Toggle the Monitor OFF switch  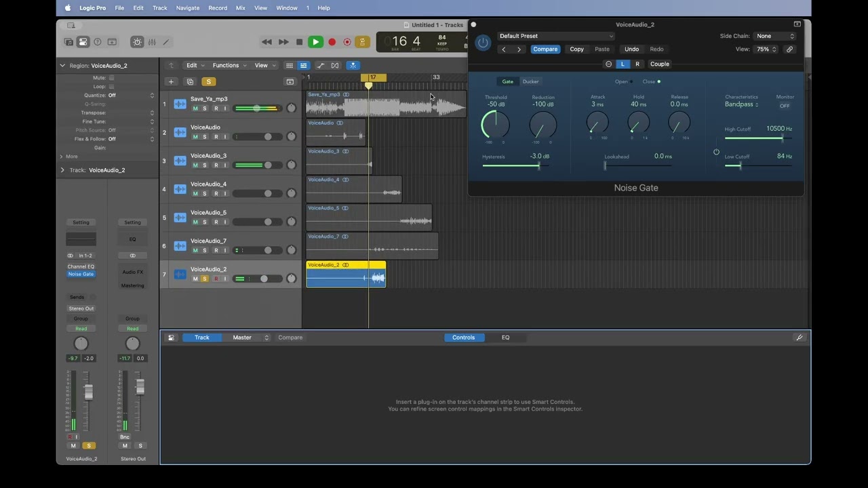pyautogui.click(x=785, y=106)
